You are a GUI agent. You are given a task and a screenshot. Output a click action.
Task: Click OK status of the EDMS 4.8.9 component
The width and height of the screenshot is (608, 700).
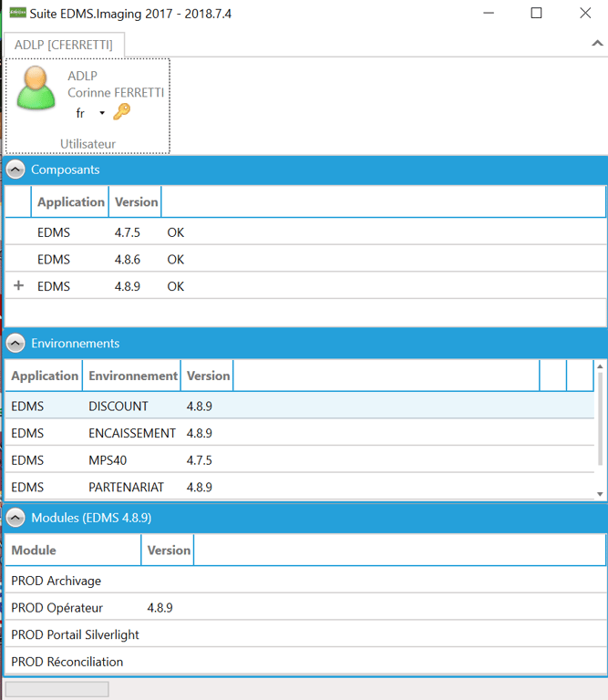[x=175, y=286]
